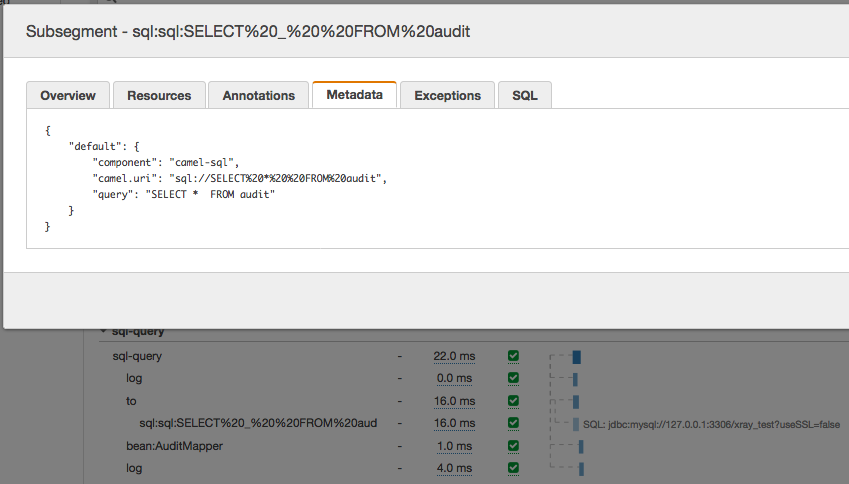Click the green status check for sql-query
This screenshot has width=849, height=484.
(513, 356)
